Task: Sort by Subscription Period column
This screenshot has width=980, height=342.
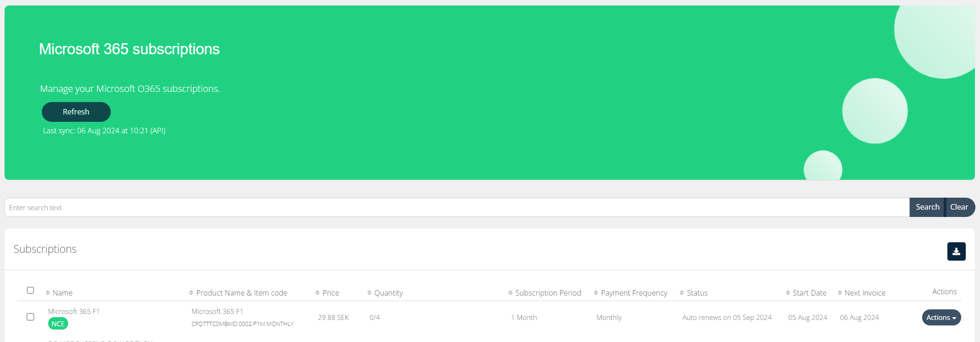Action: (510, 293)
